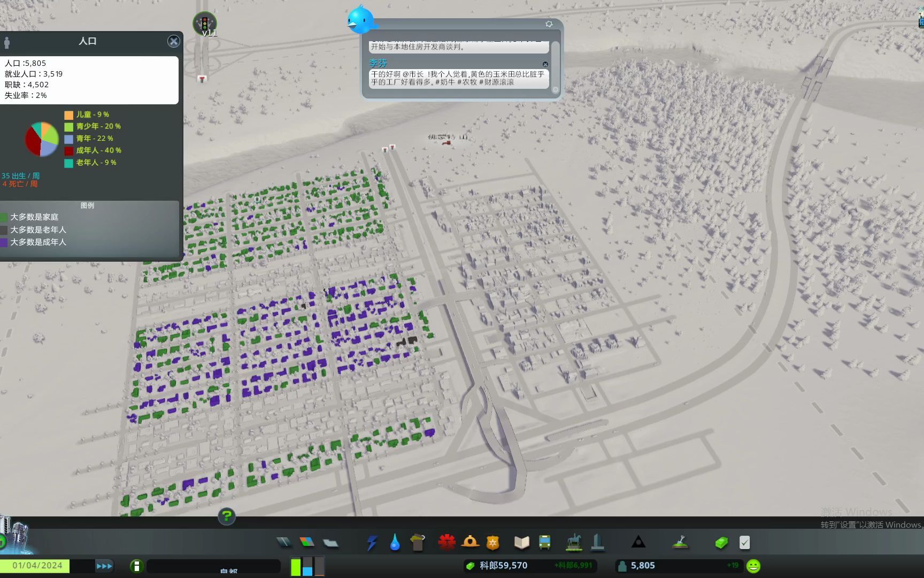The height and width of the screenshot is (578, 924).
Task: Select the 儿童 orange legend swatch
Action: (68, 115)
